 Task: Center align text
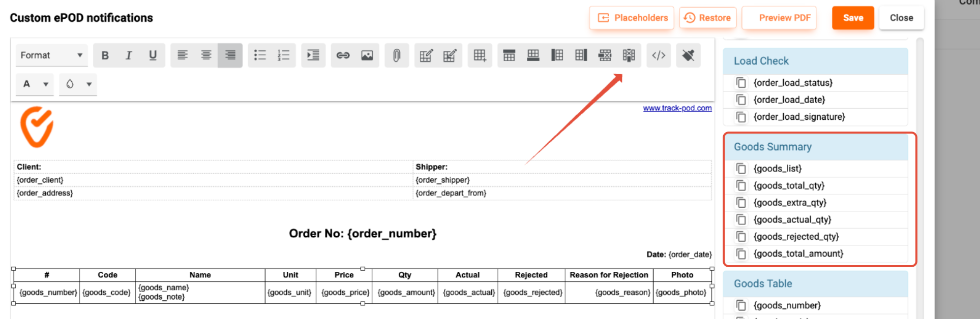point(206,55)
